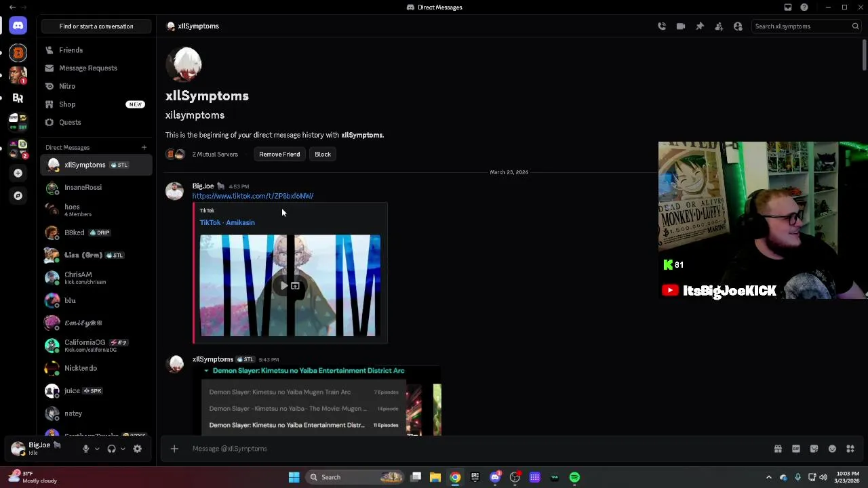Go back with the navigation arrow
The width and height of the screenshot is (868, 488).
12,7
